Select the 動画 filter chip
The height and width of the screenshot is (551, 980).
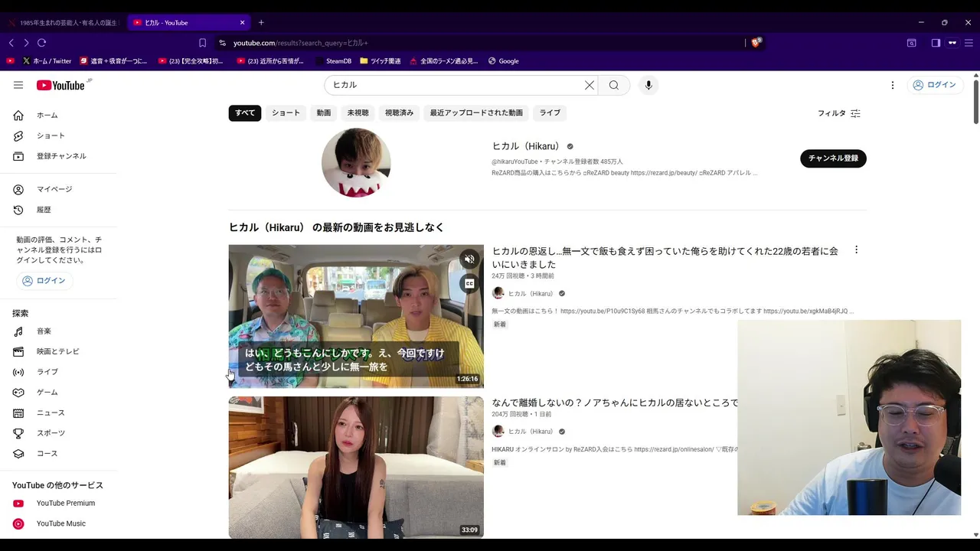click(324, 112)
